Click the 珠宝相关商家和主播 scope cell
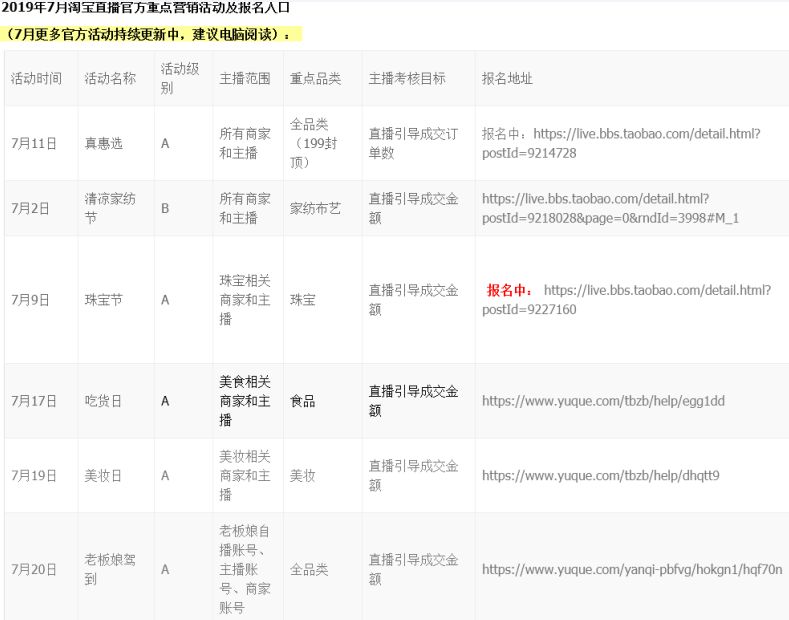789x620 pixels. click(x=245, y=299)
